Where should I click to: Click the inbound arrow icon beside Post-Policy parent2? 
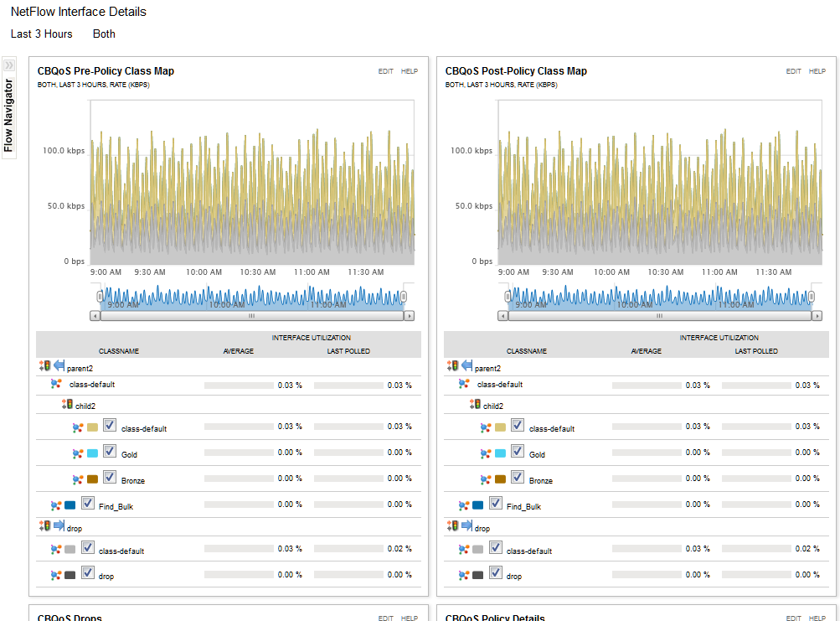(467, 365)
